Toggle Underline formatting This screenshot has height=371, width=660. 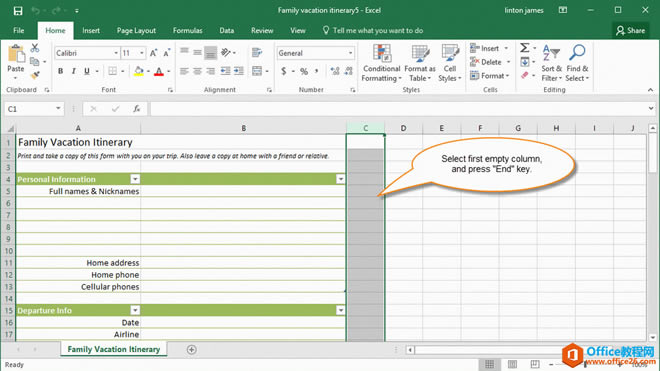point(87,71)
